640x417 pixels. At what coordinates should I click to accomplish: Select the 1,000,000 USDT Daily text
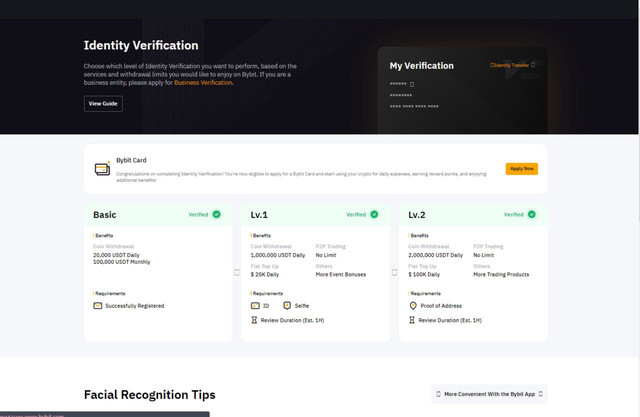coord(278,255)
